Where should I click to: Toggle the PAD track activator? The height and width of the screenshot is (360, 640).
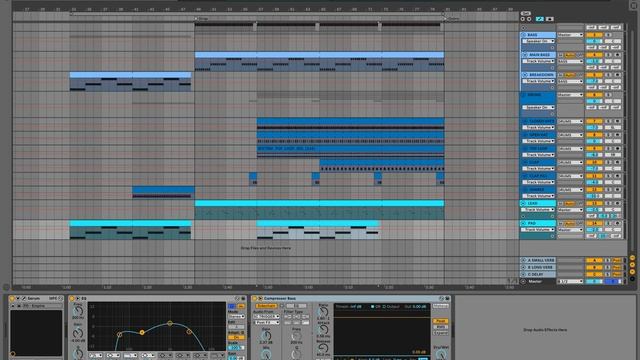(594, 223)
